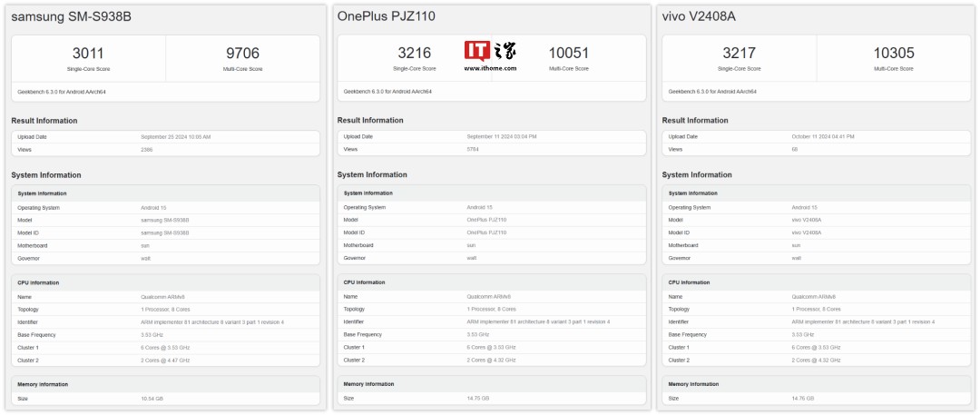
Task: Click memory size value '14.75 GB'
Action: click(x=479, y=398)
